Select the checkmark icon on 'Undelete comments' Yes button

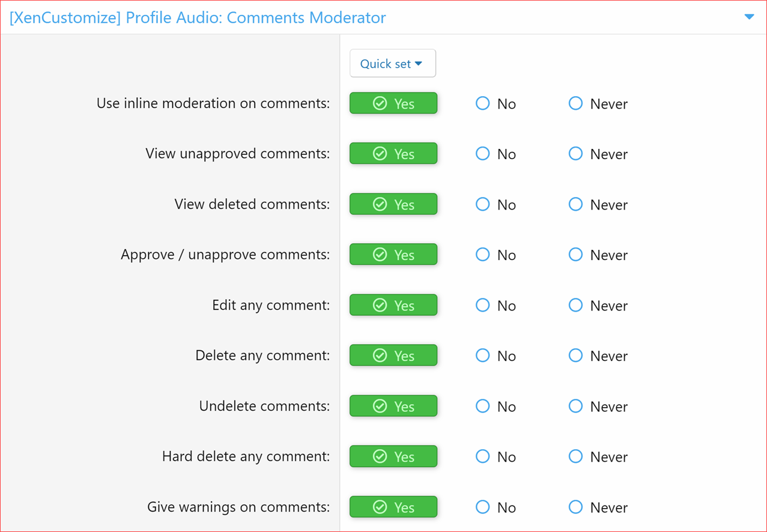point(380,405)
